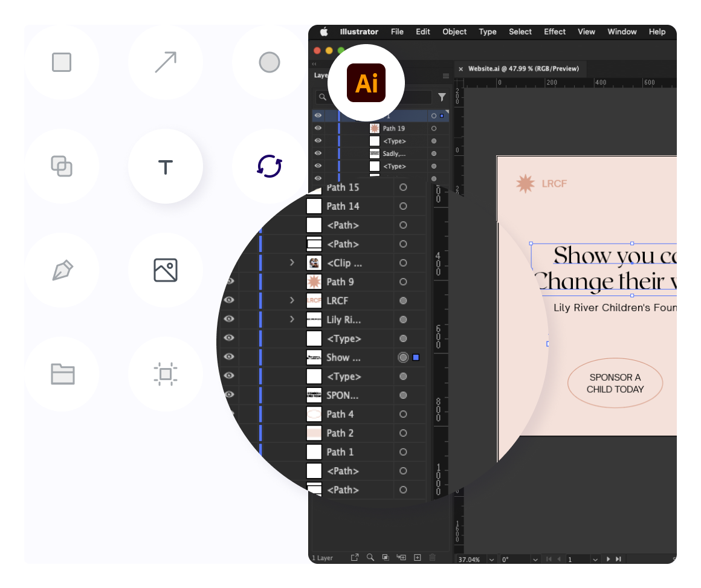This screenshot has height=588, width=701.
Task: Open the Effect menu
Action: coord(554,32)
